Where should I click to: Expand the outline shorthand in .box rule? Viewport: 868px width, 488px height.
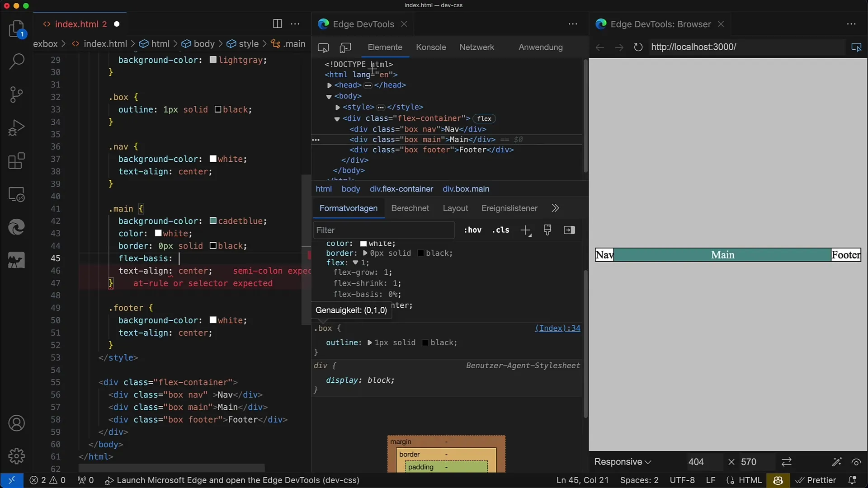pyautogui.click(x=370, y=343)
